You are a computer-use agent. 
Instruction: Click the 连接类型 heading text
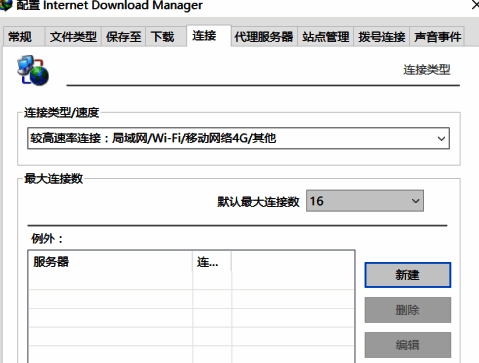[x=427, y=70]
